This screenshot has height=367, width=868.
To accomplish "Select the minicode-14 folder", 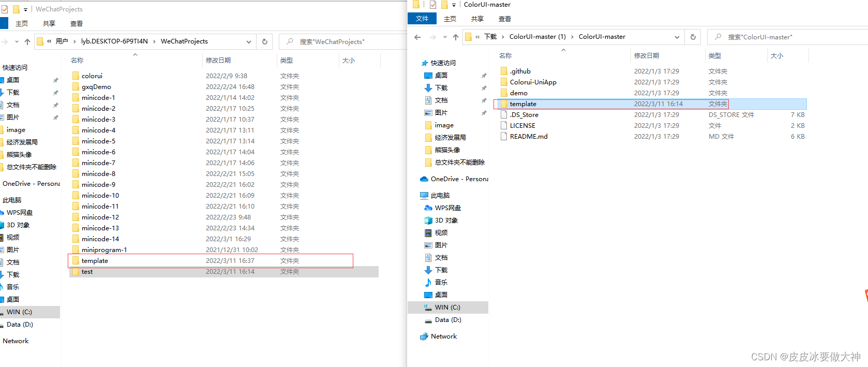I will pos(223,239).
